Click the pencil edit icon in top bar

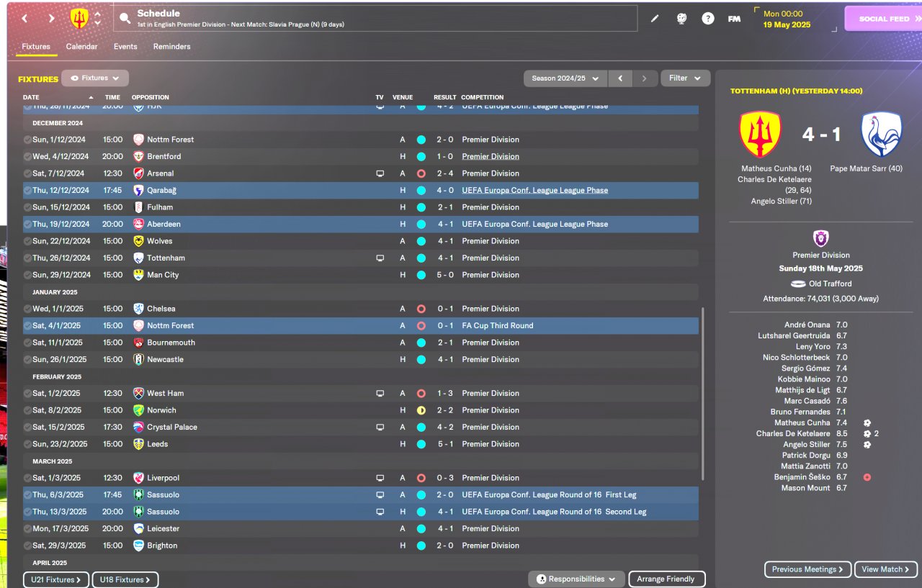point(655,19)
